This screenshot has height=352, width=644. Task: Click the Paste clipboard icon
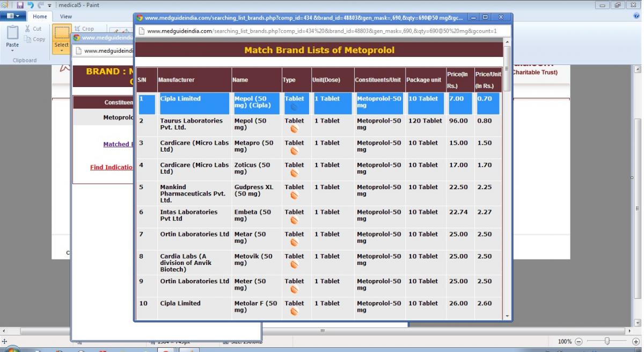coord(12,32)
